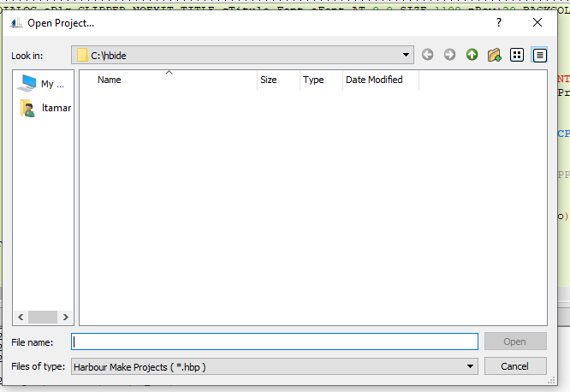The image size is (570, 392).
Task: Click the Open Project title bar icon
Action: 16,23
